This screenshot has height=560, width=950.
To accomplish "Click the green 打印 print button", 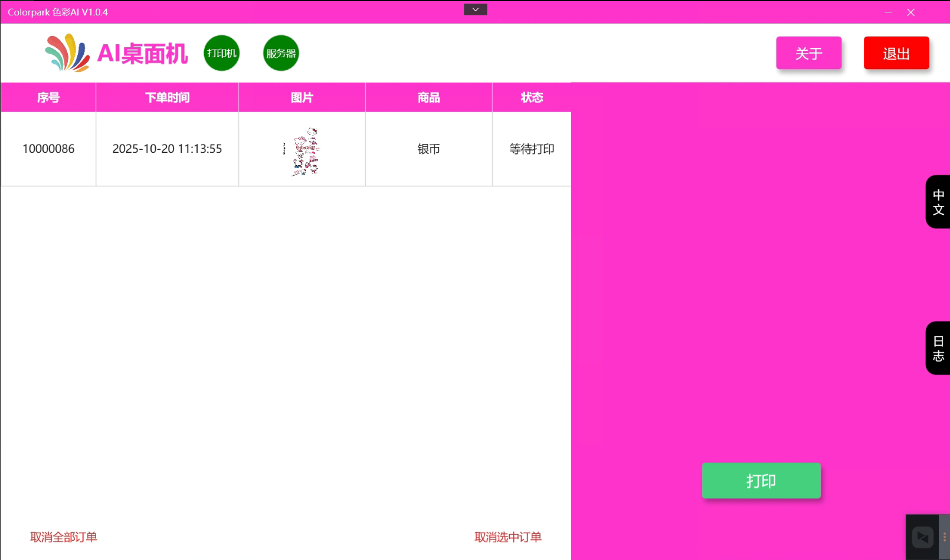I will [x=761, y=481].
